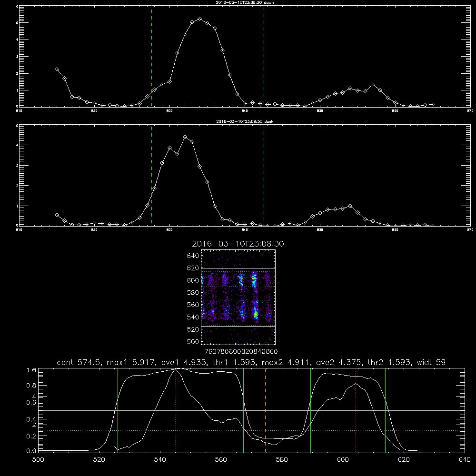Screen dimensions: 476x476
Task: Select the green solid boundary line near 526
Action: click(x=118, y=410)
